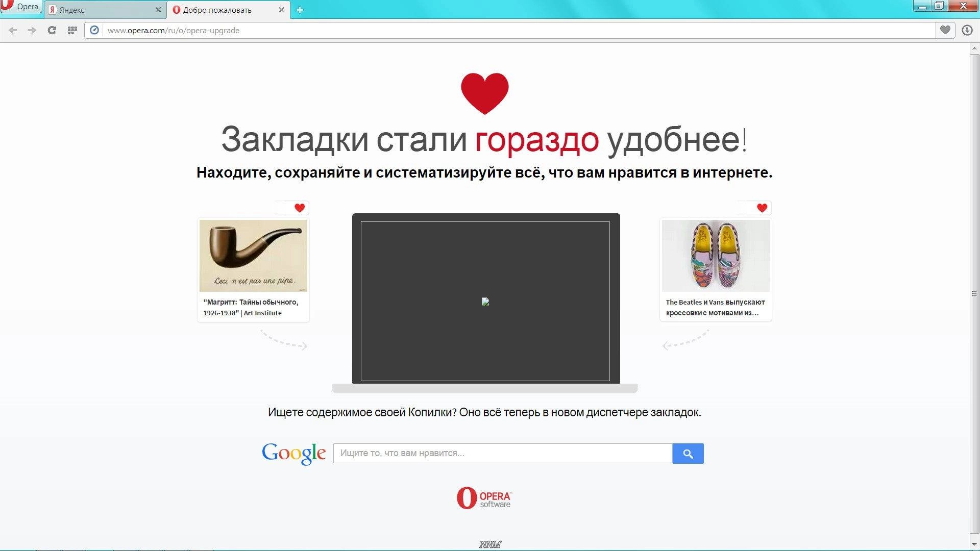Click the broken image inside laptop screen
This screenshot has width=980, height=551.
[x=485, y=302]
